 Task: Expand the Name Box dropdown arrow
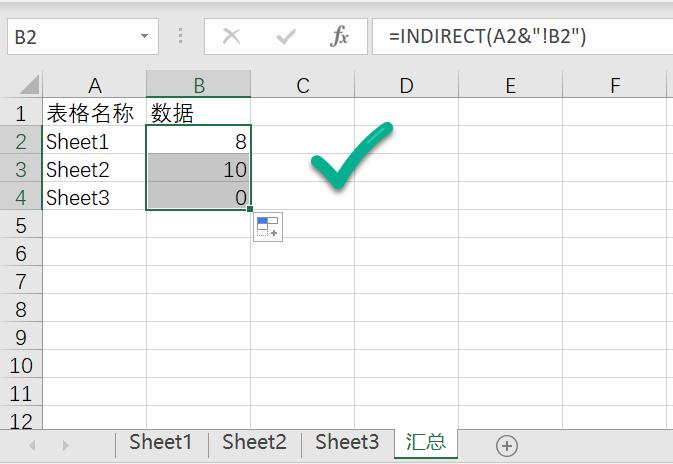point(145,36)
